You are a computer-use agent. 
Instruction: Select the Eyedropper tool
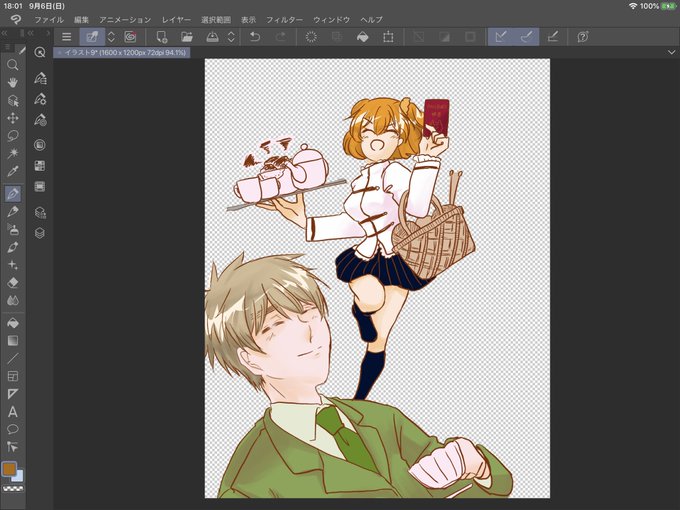pos(13,171)
